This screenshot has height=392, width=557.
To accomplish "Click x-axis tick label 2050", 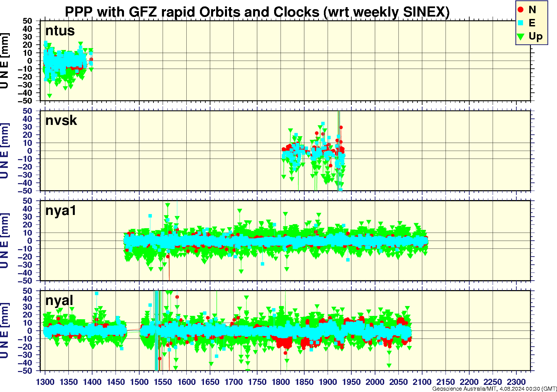I will pos(398,382).
